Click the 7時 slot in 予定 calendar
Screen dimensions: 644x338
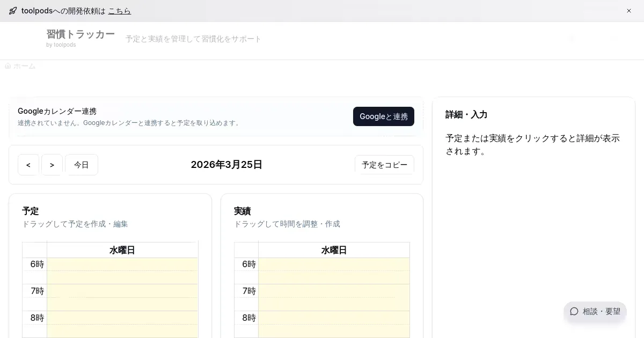pos(122,291)
